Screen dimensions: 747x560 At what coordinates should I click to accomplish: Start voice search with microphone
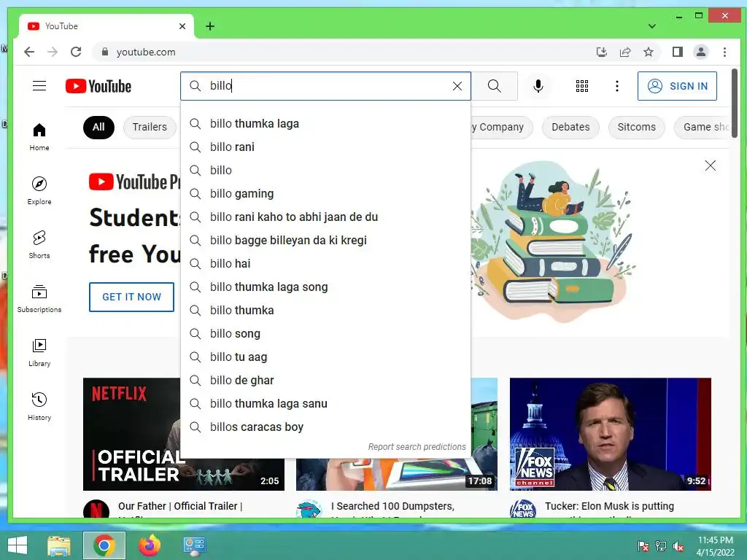coord(538,86)
